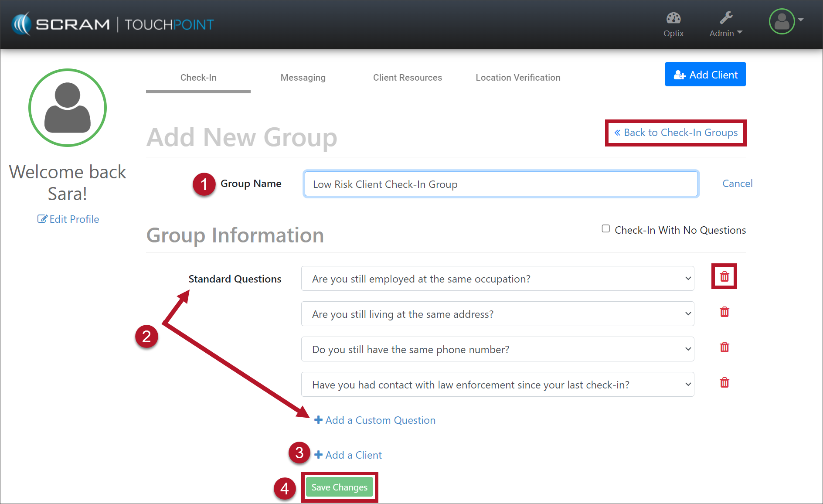The width and height of the screenshot is (823, 504).
Task: Click the large profile picture avatar
Action: [68, 108]
